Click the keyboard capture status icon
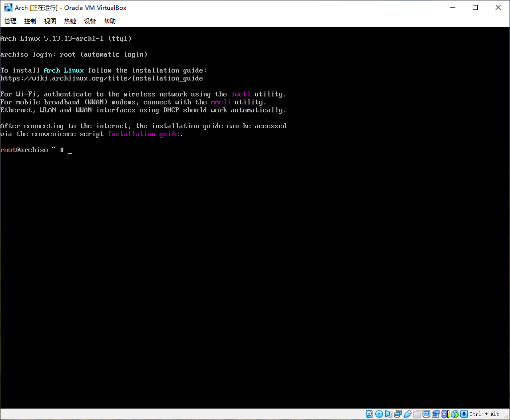Image resolution: width=510 pixels, height=420 pixels. click(464, 414)
